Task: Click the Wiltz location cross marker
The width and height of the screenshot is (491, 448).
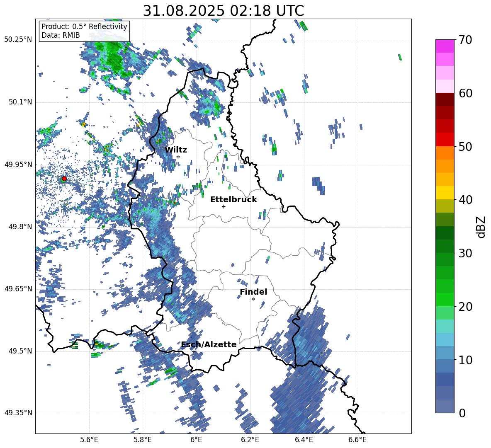Action: 178,157
